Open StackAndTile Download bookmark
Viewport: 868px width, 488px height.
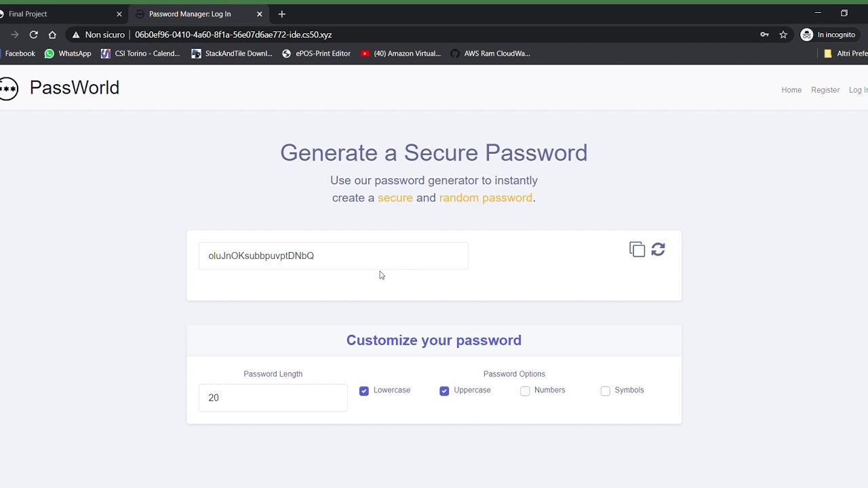[232, 54]
